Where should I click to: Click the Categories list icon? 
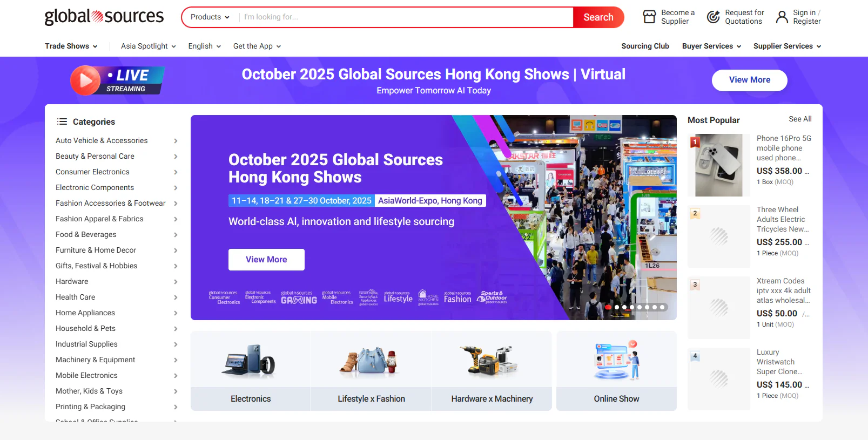tap(62, 121)
